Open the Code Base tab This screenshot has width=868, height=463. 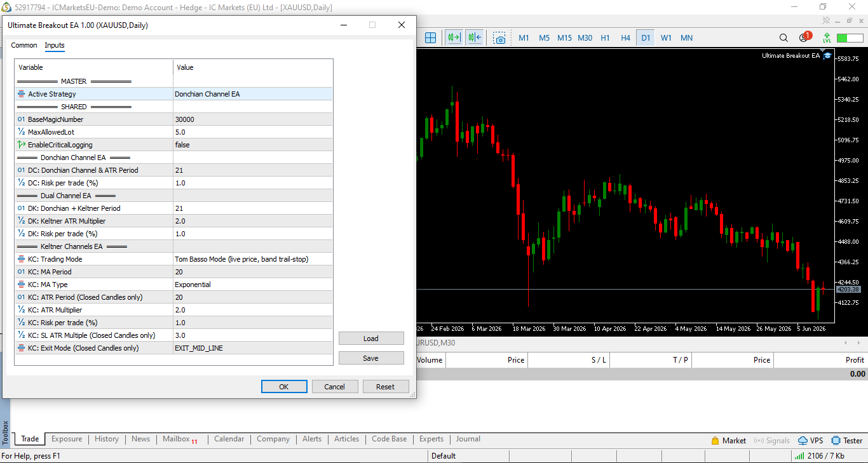(389, 439)
